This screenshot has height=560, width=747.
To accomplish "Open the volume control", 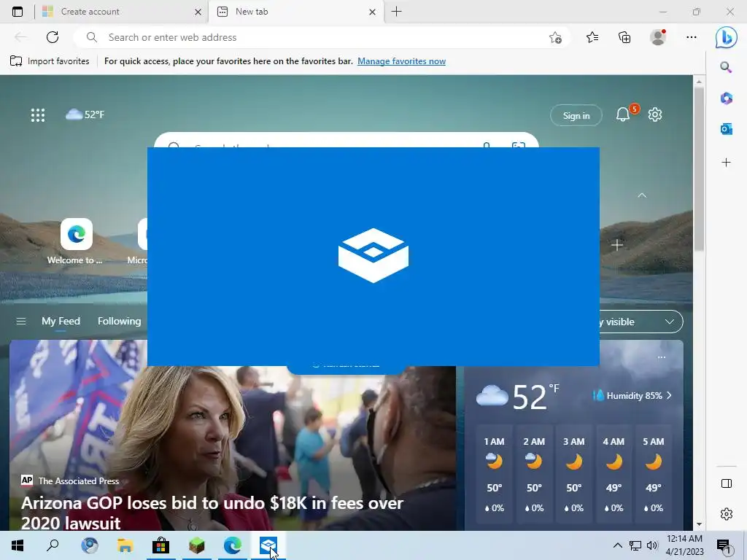I will pos(652,545).
